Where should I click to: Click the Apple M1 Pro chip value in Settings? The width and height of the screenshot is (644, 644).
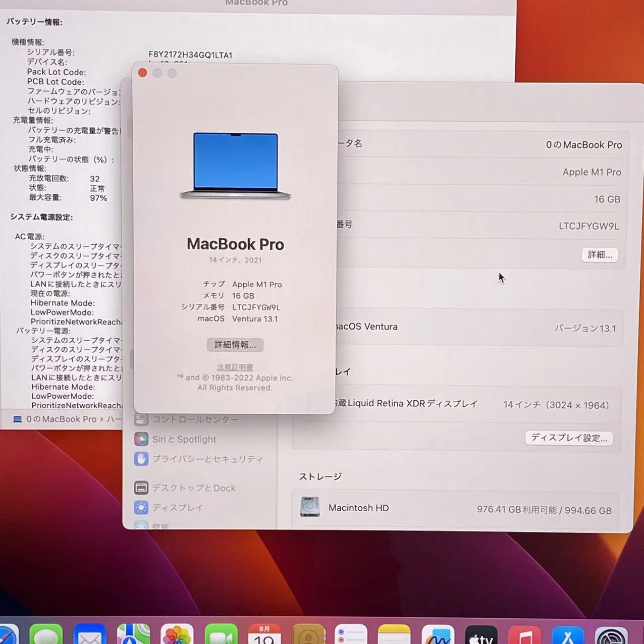tap(592, 172)
